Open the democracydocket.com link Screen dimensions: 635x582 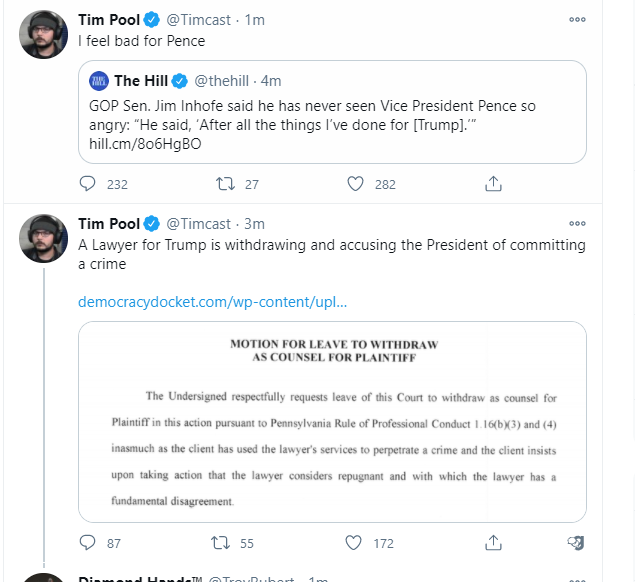(x=212, y=302)
